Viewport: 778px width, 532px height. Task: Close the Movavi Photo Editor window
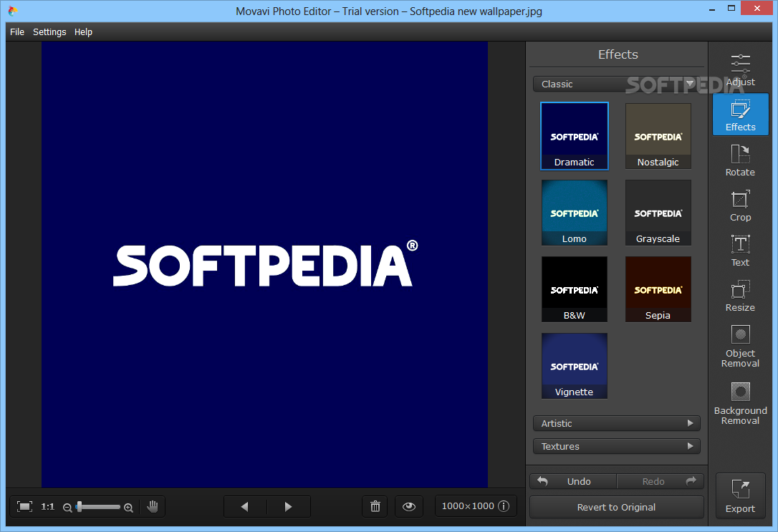point(757,9)
